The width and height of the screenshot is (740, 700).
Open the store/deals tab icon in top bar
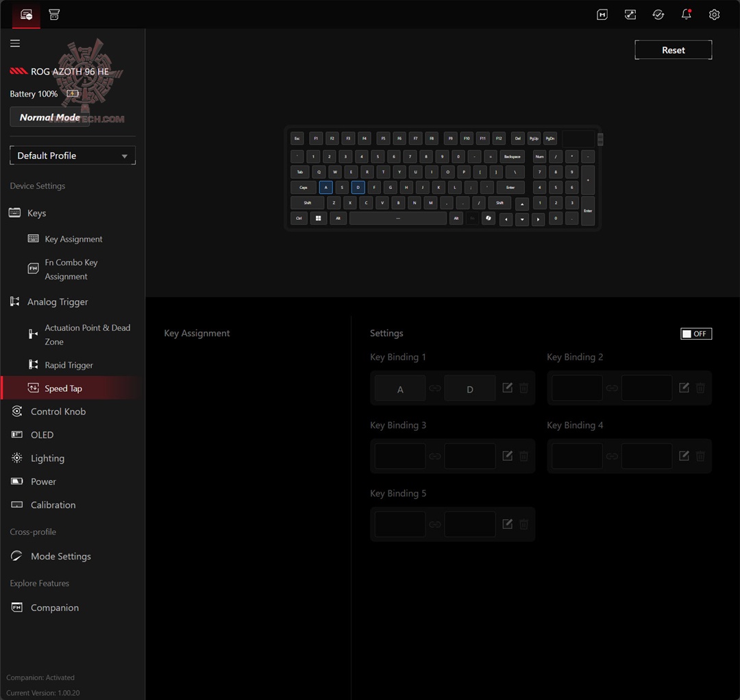pos(54,14)
